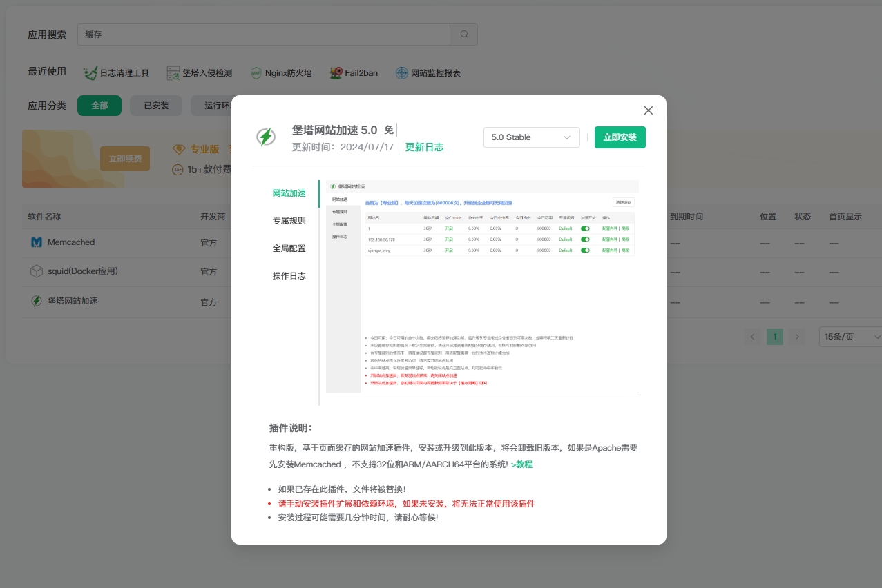This screenshot has height=588, width=882.
Task: Click 官方 developer in Memcached row
Action: click(x=209, y=243)
